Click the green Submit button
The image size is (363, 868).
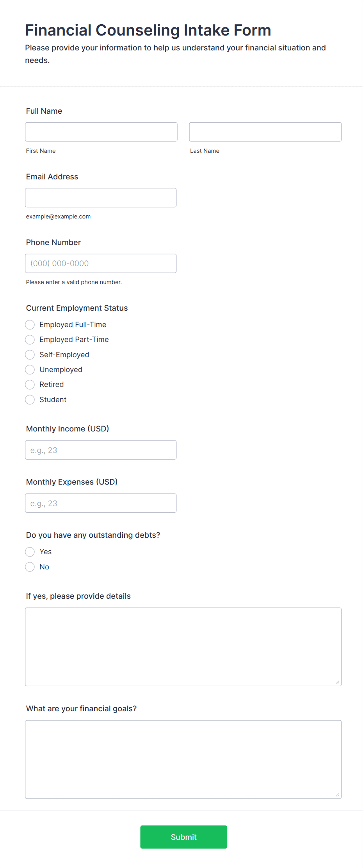point(183,837)
